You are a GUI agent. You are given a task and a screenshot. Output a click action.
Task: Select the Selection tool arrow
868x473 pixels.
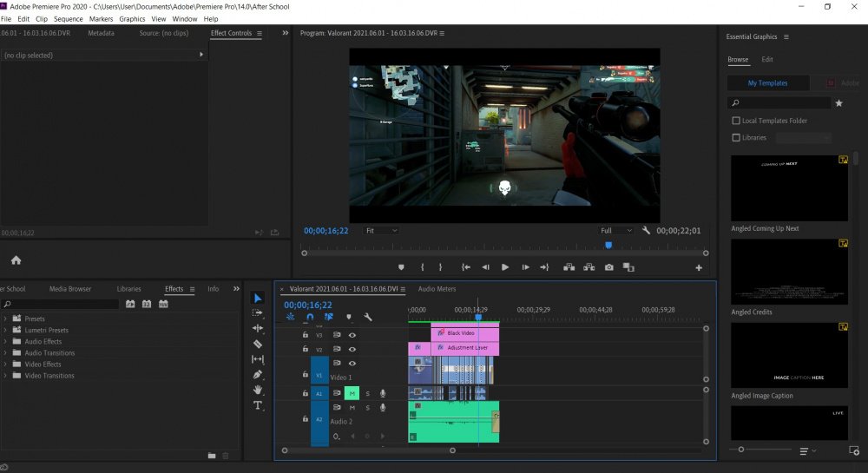pyautogui.click(x=258, y=299)
